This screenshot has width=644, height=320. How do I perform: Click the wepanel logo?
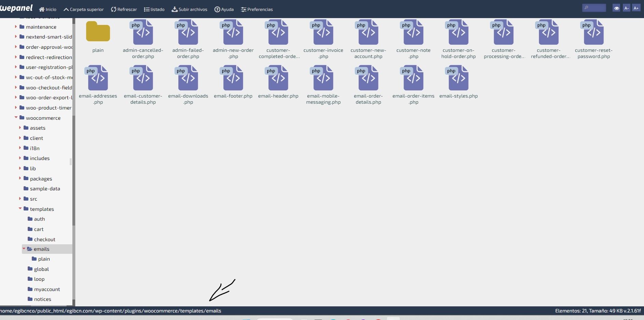pos(16,8)
